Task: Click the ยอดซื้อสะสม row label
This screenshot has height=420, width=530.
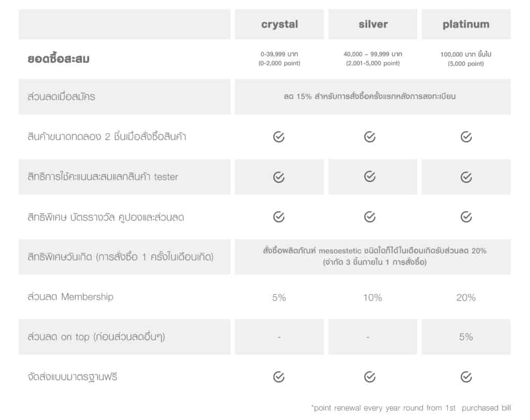Action: 58,59
